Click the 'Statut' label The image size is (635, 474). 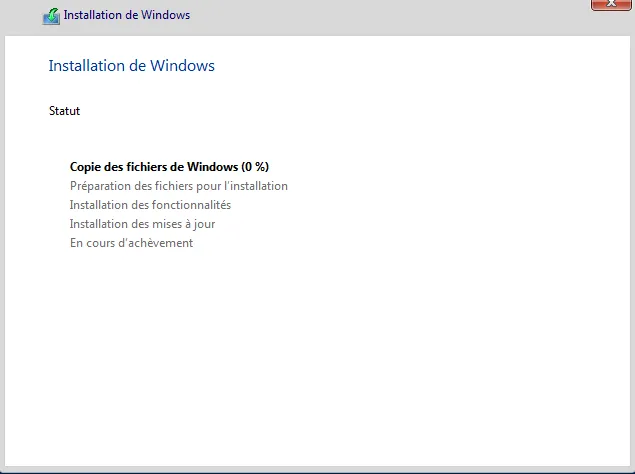tap(64, 111)
